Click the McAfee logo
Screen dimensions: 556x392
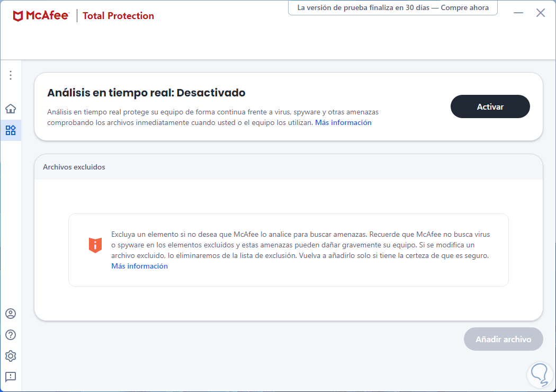tap(41, 15)
